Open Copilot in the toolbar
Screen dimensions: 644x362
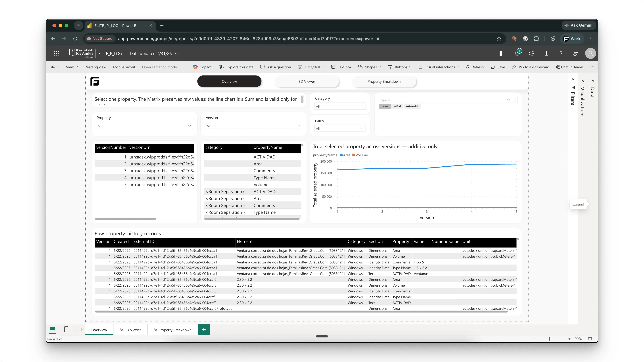point(202,67)
